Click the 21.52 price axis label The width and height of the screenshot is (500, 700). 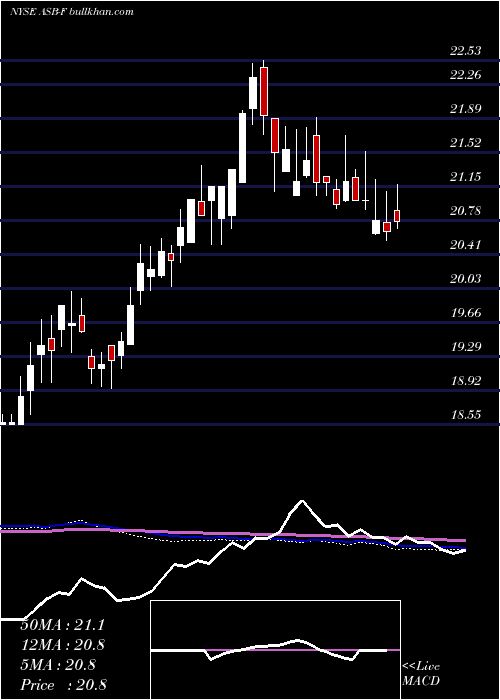click(466, 142)
